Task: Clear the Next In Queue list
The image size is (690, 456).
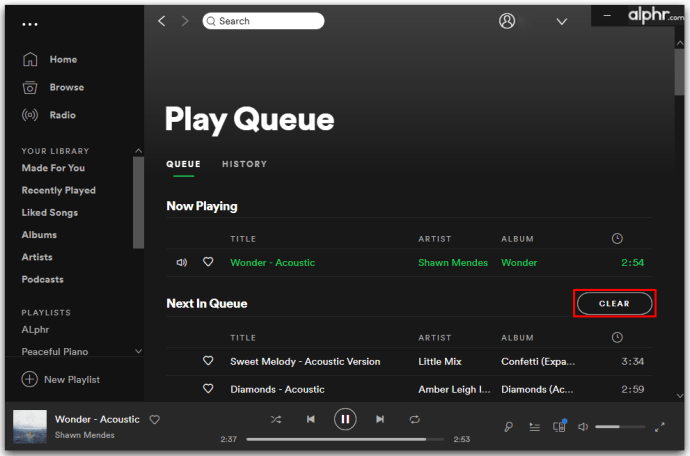Action: [x=614, y=303]
